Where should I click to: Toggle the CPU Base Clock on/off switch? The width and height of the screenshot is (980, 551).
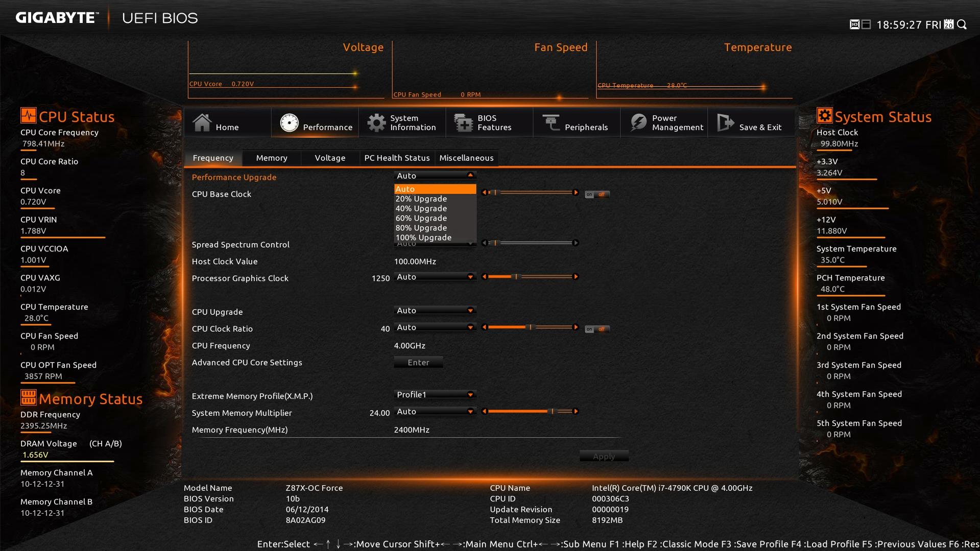click(597, 195)
